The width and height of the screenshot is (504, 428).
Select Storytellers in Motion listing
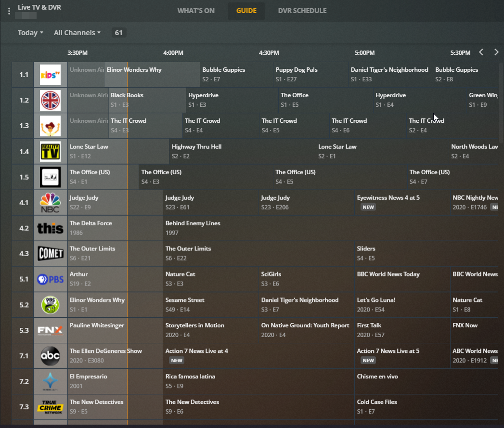[x=211, y=330]
